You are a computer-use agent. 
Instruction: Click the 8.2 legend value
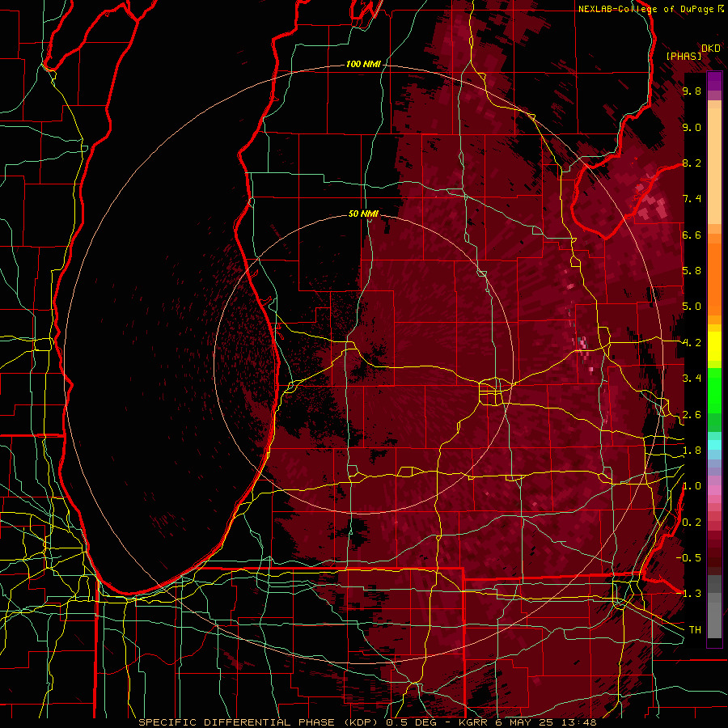click(692, 163)
